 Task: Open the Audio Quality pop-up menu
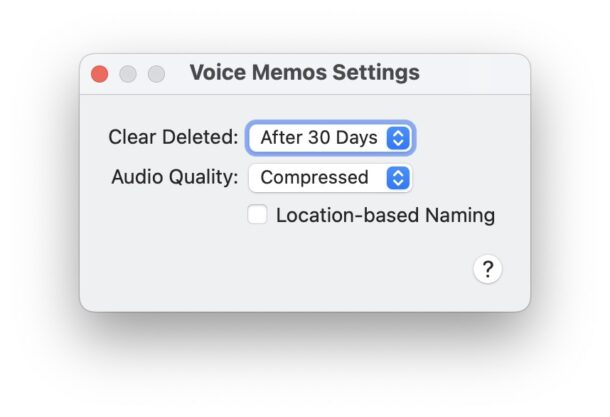(x=330, y=178)
